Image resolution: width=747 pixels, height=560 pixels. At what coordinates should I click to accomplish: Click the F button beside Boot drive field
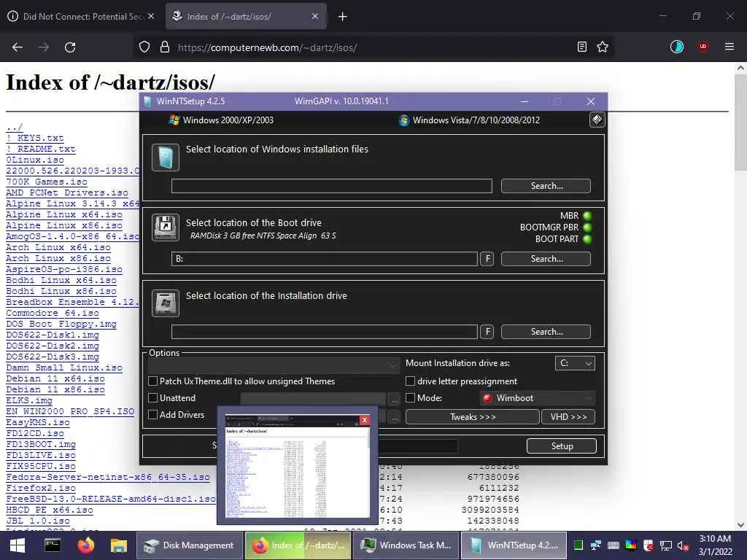[487, 259]
